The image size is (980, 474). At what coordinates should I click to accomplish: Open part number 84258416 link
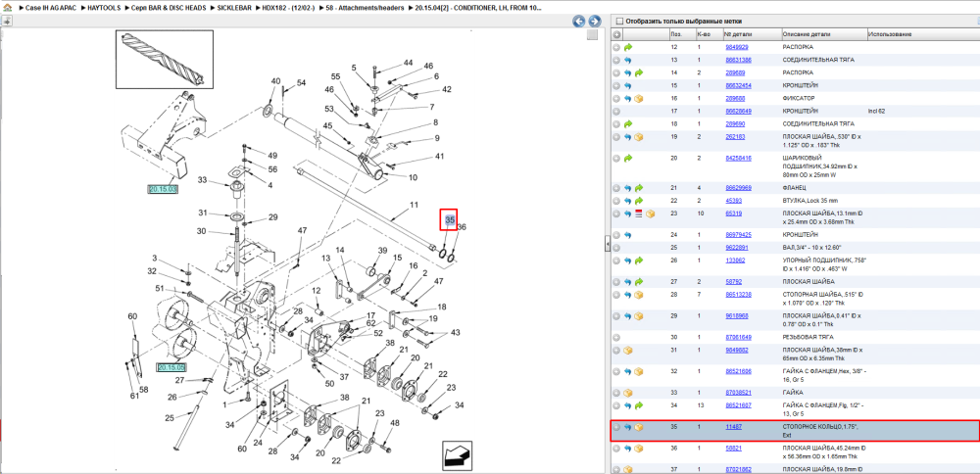[x=738, y=158]
